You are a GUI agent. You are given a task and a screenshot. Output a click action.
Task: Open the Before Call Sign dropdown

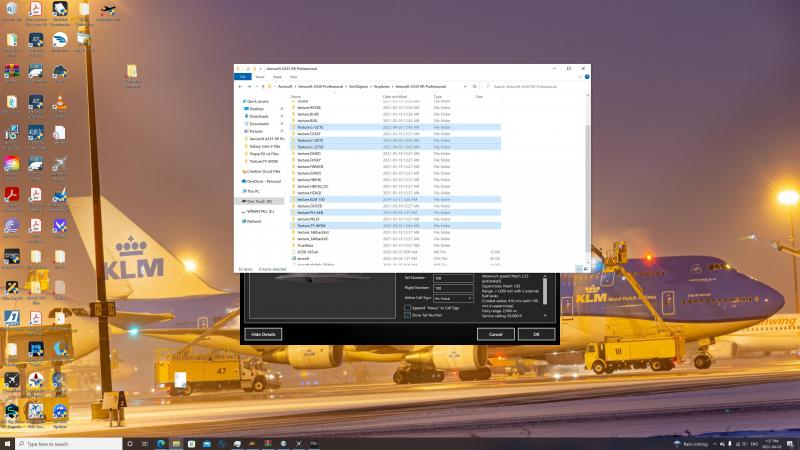453,298
